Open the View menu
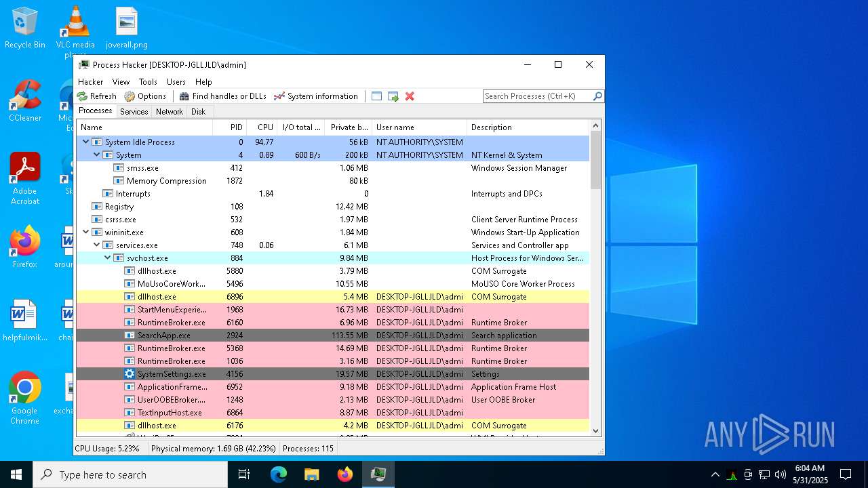This screenshot has width=868, height=488. [121, 81]
